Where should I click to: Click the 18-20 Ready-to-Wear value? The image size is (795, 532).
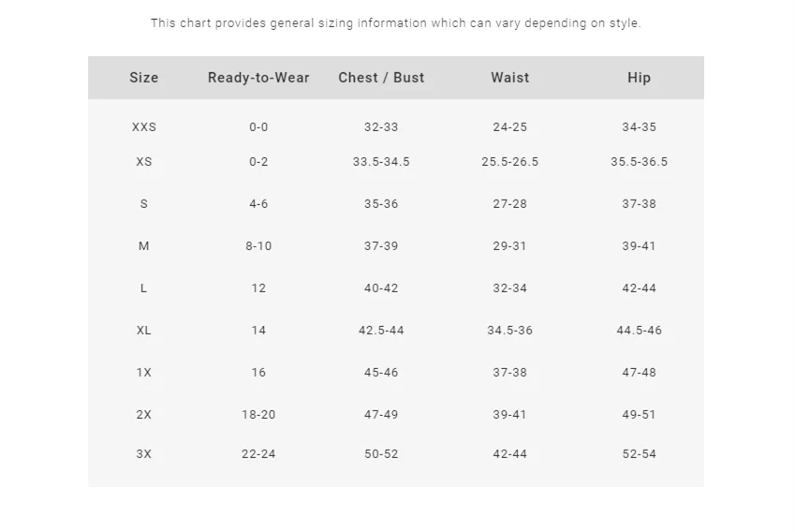coord(258,415)
